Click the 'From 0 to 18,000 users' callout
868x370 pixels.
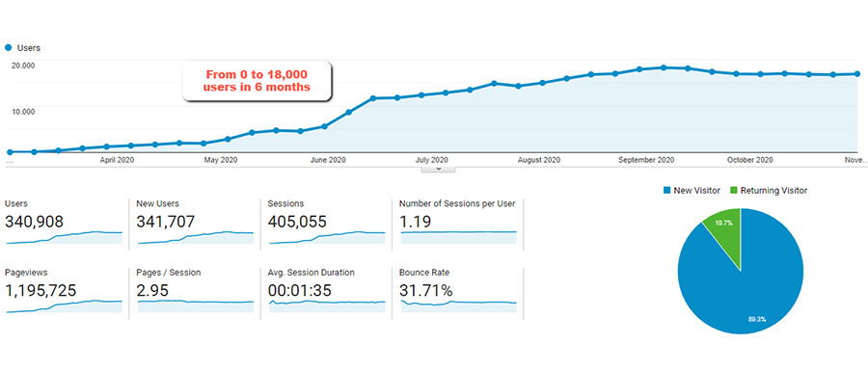(257, 81)
